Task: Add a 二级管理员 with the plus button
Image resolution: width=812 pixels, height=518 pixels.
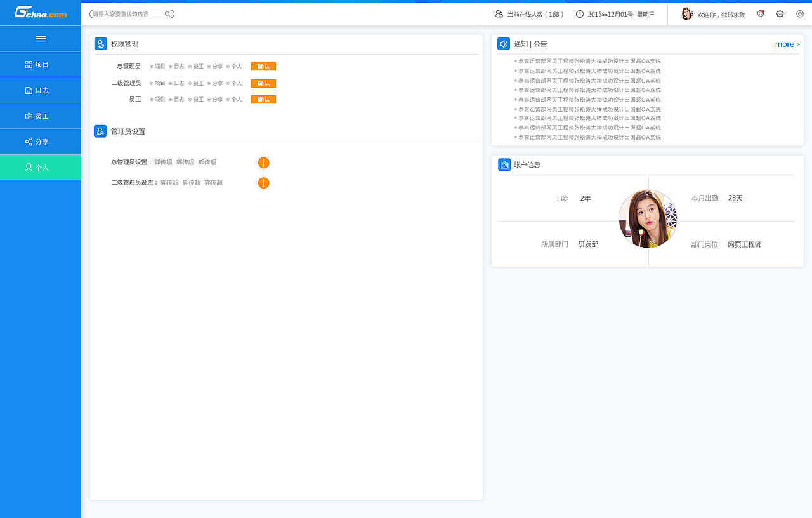Action: pyautogui.click(x=264, y=183)
